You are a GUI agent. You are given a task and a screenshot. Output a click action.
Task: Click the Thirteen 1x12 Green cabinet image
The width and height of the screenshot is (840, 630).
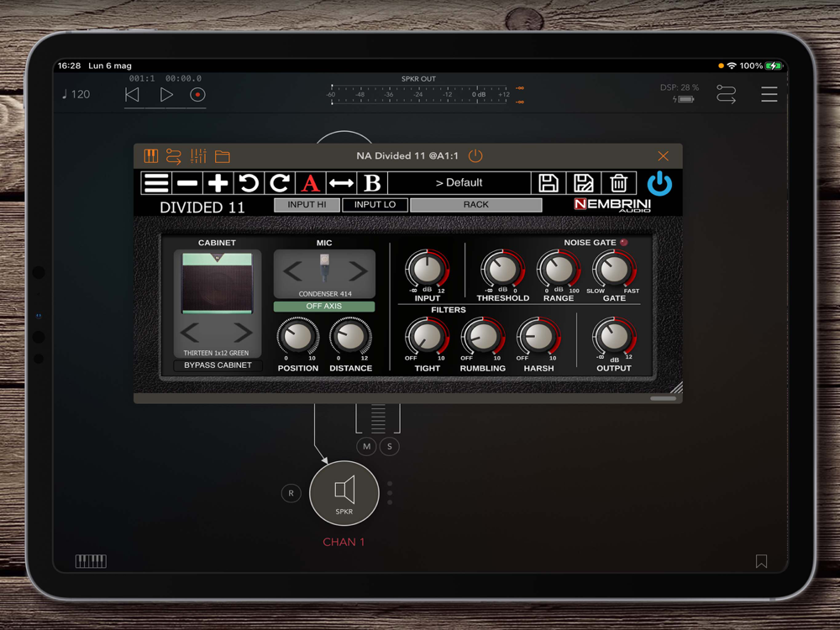[217, 283]
